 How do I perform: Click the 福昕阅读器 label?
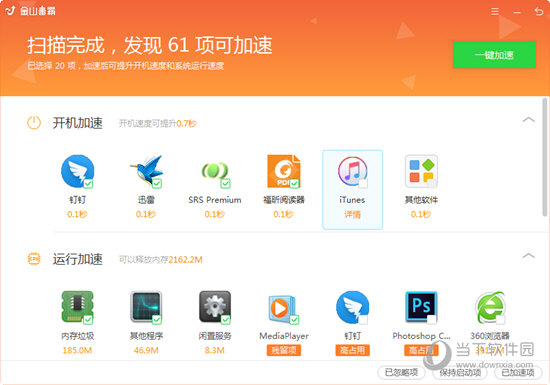point(284,200)
